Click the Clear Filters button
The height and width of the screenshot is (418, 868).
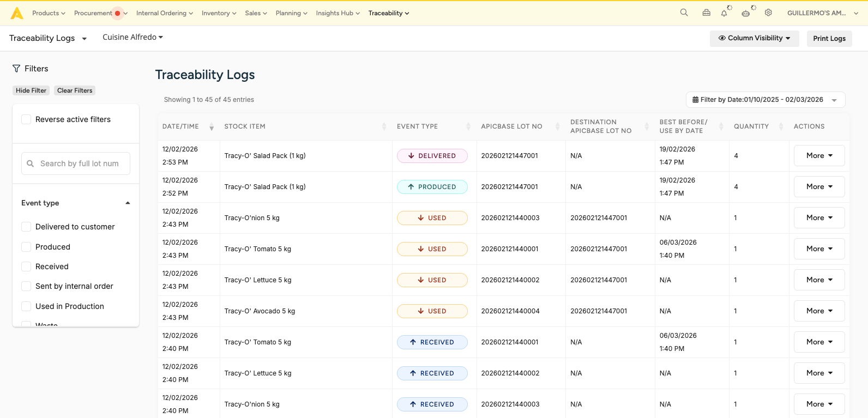coord(75,90)
